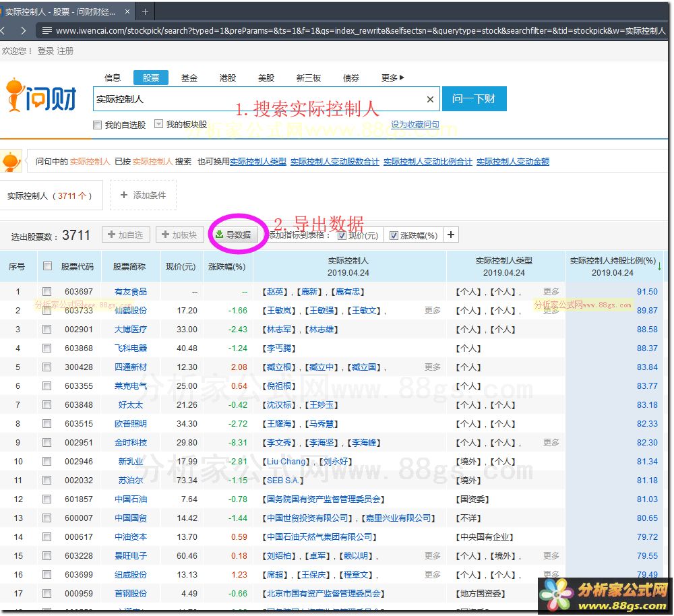Expand 更多 controllers for 仙鹤股份 row
The width and height of the screenshot is (674, 616).
point(433,311)
